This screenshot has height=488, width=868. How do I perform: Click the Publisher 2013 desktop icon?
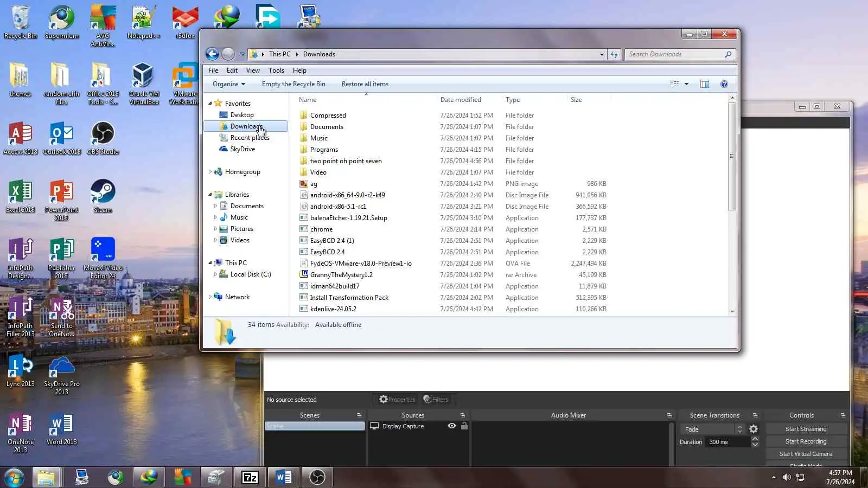click(x=62, y=258)
